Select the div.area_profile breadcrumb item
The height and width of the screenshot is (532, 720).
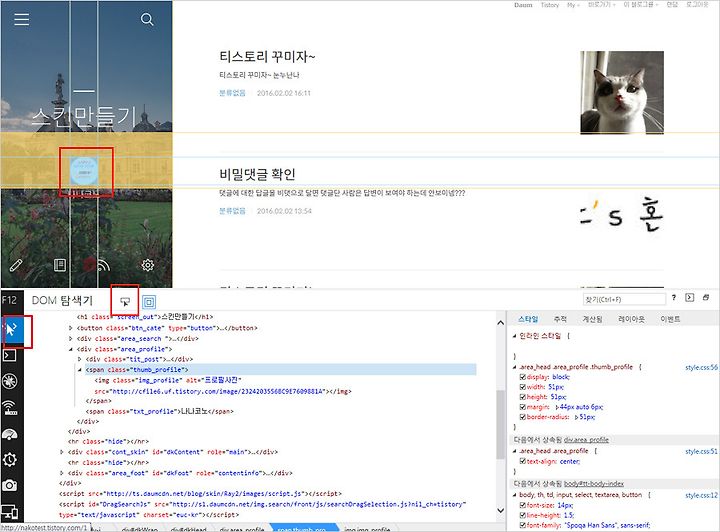242,529
